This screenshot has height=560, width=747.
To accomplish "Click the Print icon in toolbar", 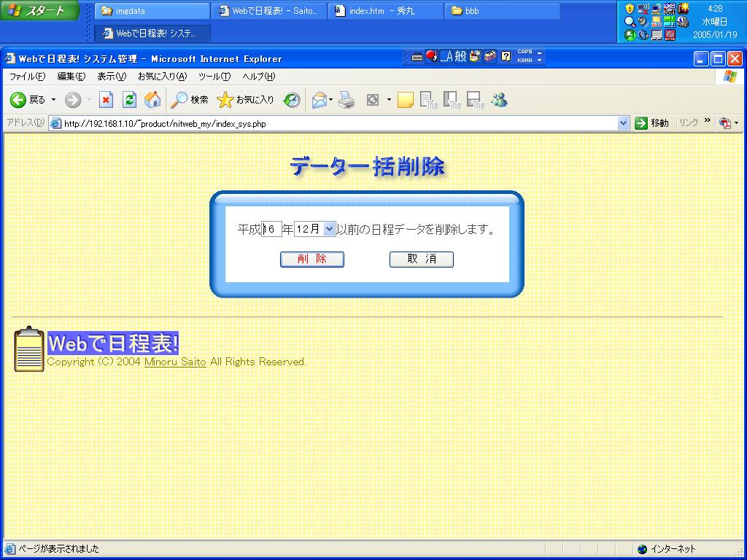I will (x=347, y=101).
